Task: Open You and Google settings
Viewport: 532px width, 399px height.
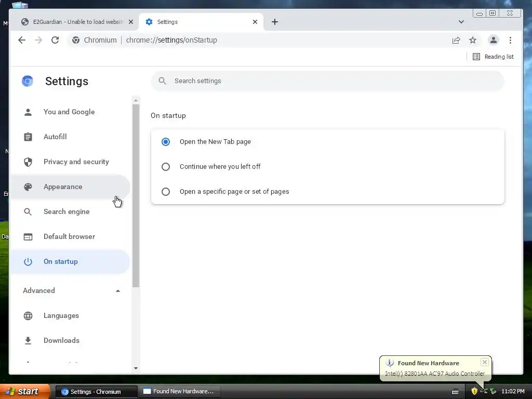Action: coord(70,112)
